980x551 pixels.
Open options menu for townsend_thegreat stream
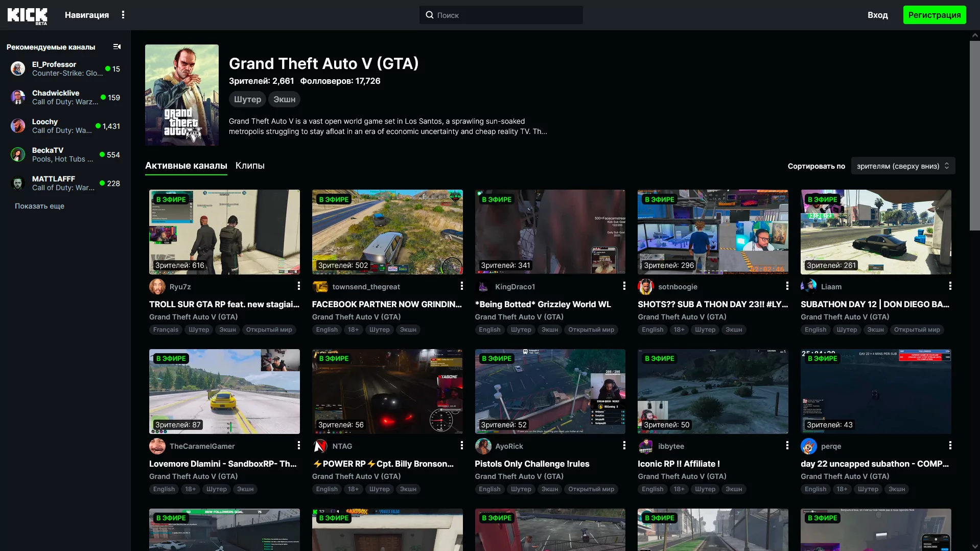(x=462, y=286)
